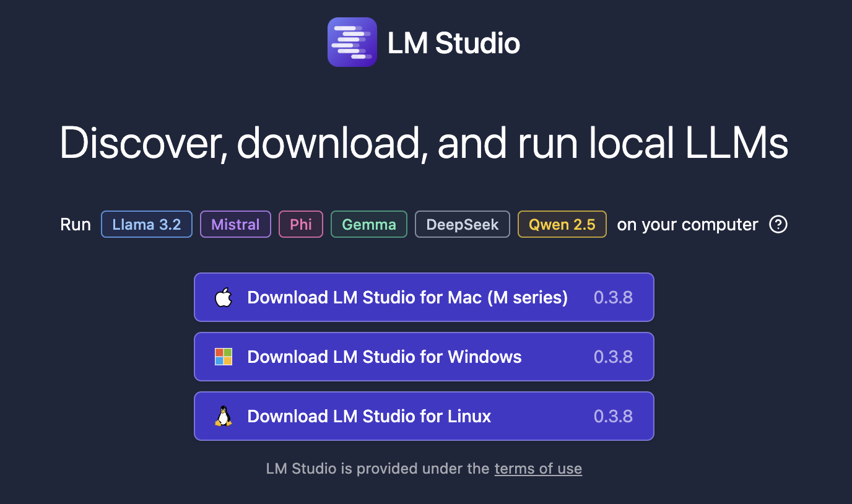Click the Apple icon on the Mac download button

tap(223, 297)
